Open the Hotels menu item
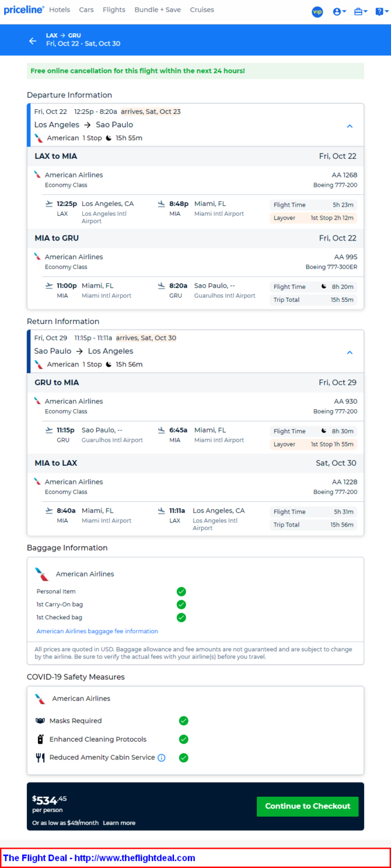 [x=60, y=10]
